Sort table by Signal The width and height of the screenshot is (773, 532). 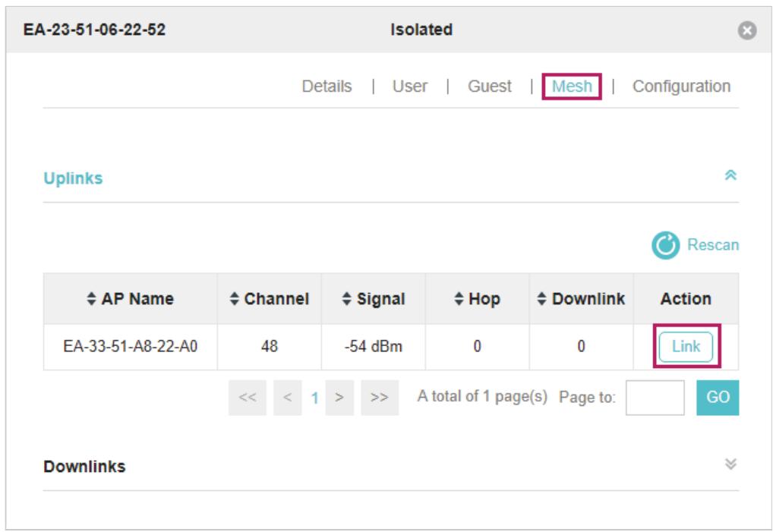373,298
